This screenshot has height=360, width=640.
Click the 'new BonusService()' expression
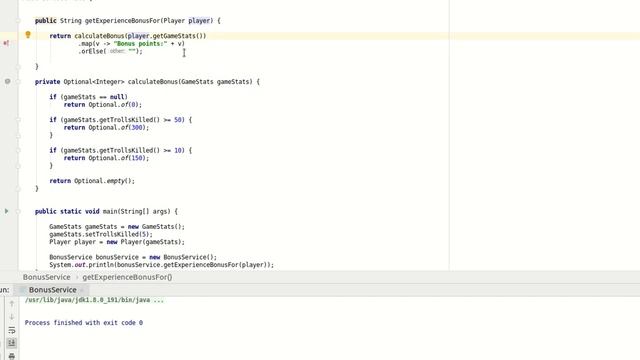(181, 257)
